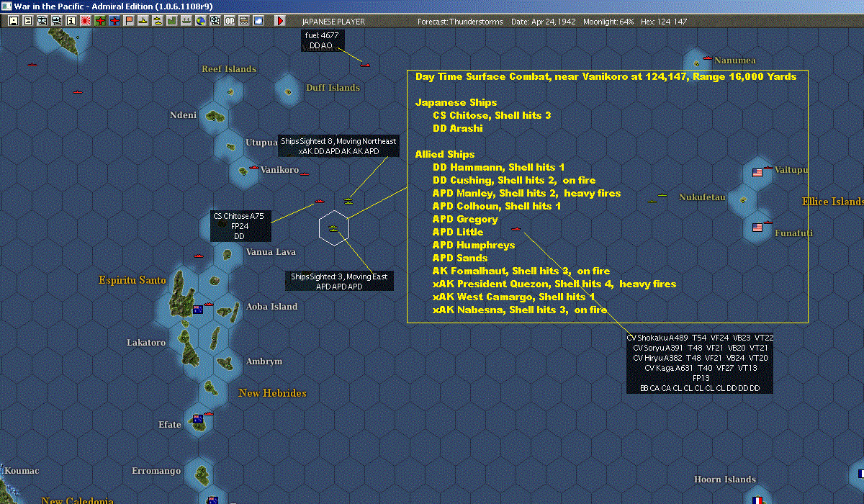This screenshot has height=504, width=864.
Task: Click the fuel 4677 DD AO tooltip
Action: click(x=321, y=40)
